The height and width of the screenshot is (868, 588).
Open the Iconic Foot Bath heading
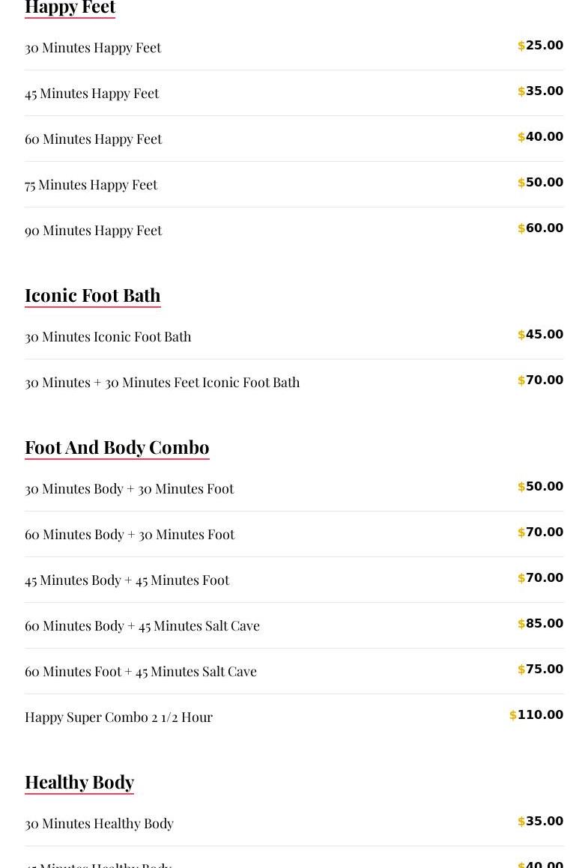coord(92,295)
